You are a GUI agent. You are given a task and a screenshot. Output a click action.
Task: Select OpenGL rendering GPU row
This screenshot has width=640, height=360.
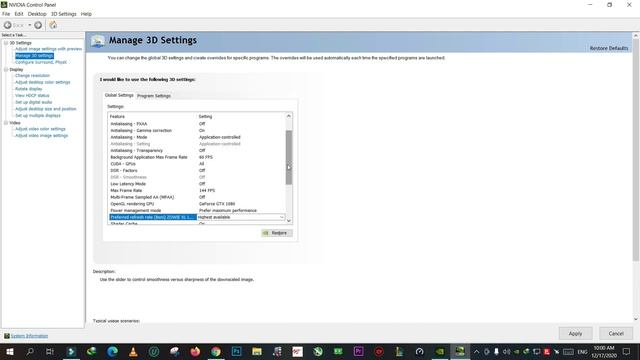pos(197,204)
